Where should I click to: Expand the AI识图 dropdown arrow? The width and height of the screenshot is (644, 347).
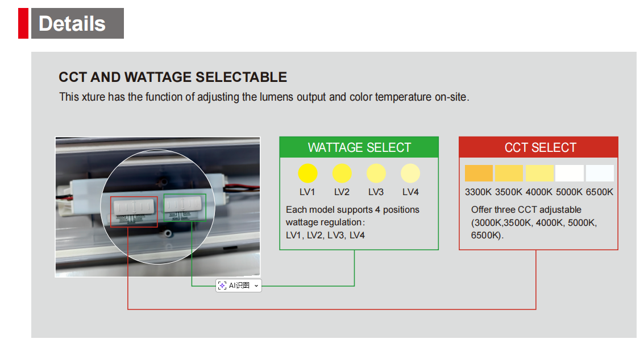pos(256,286)
